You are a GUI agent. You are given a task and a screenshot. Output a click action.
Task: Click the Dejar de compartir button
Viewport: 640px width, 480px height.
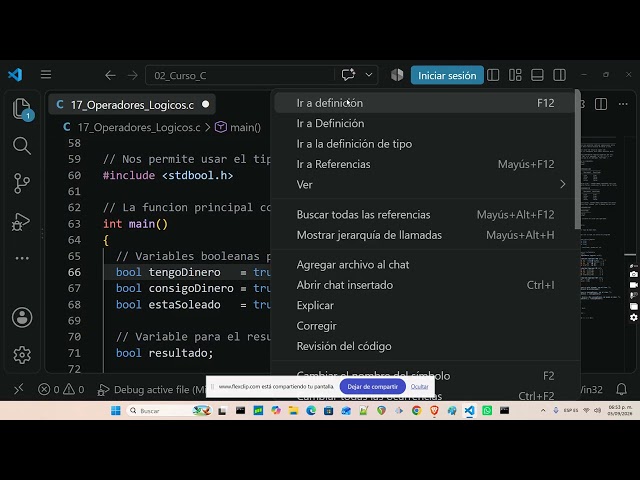click(372, 387)
